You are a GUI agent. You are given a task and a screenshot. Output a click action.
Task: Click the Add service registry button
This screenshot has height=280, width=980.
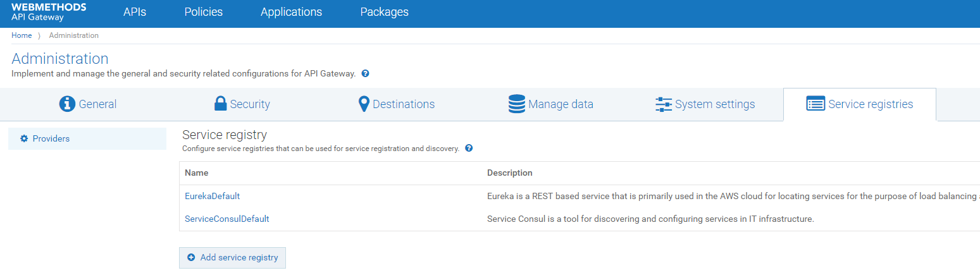(x=233, y=258)
